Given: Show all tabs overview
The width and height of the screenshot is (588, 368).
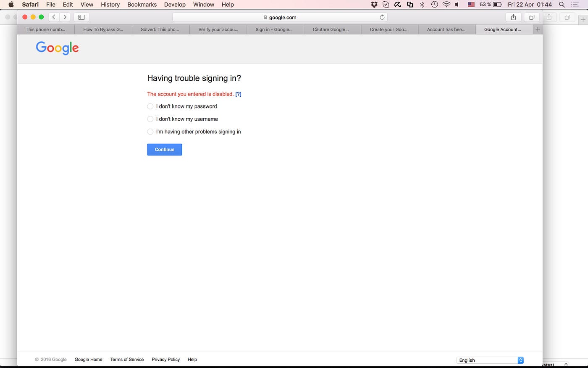Looking at the screenshot, I should [x=532, y=17].
